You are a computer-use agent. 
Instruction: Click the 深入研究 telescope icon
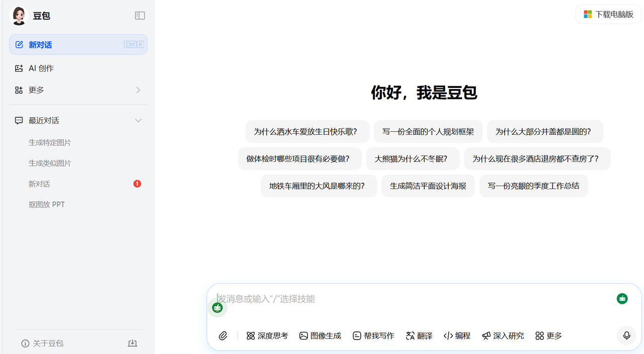486,336
